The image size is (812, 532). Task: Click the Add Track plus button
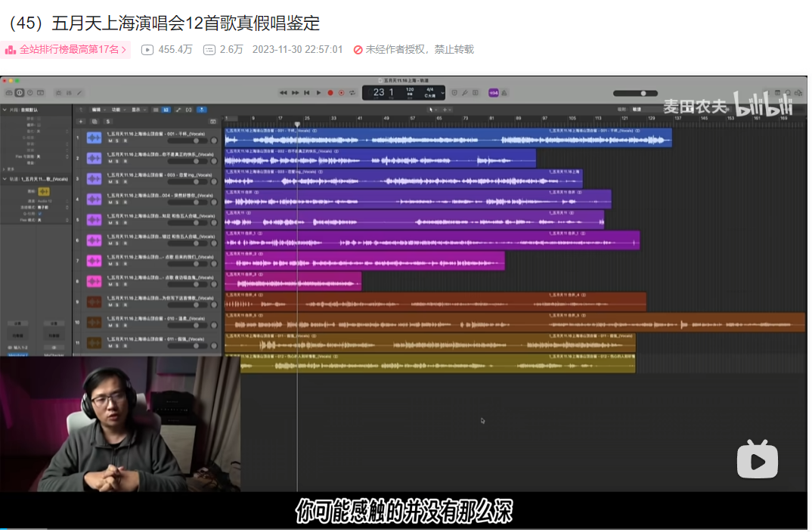click(x=81, y=121)
